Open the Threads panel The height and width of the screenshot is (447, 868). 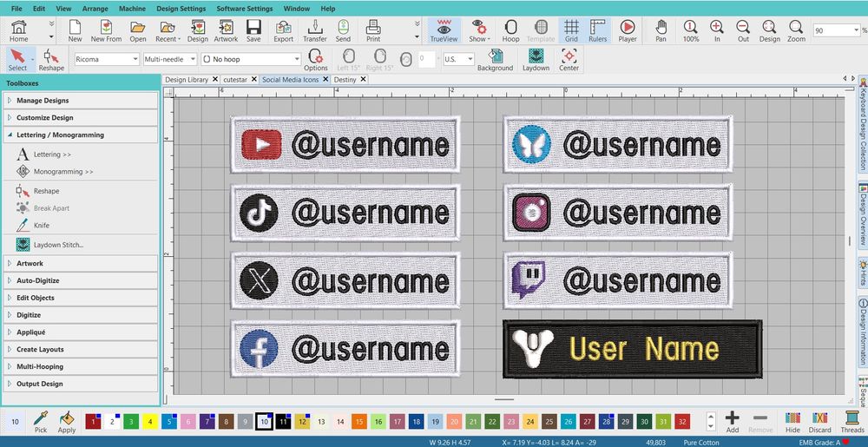[x=852, y=422]
